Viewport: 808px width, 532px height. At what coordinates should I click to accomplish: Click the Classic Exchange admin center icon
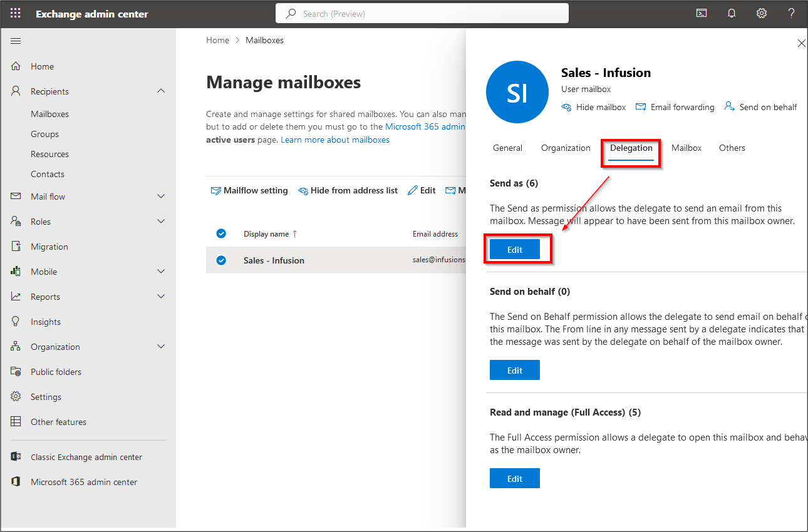click(x=16, y=457)
